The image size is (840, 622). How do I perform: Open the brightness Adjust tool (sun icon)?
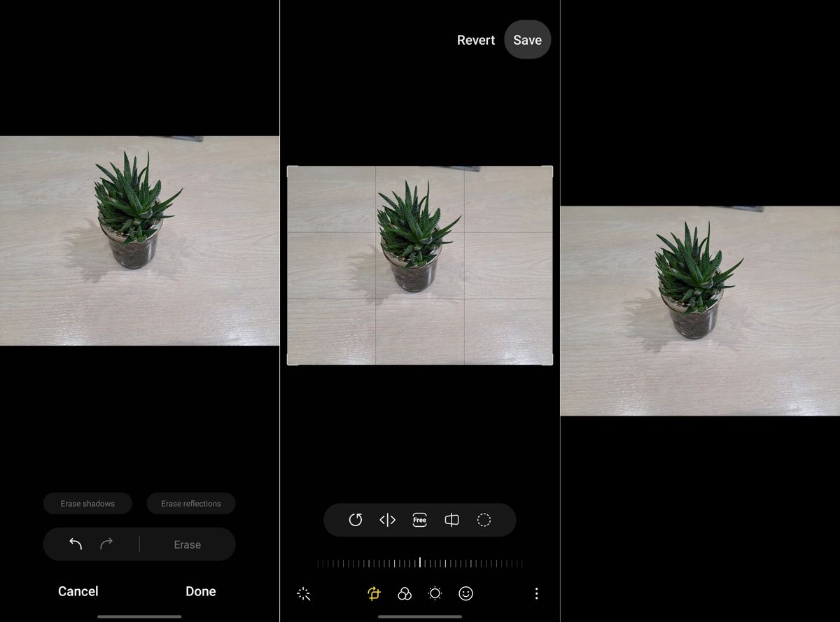435,593
